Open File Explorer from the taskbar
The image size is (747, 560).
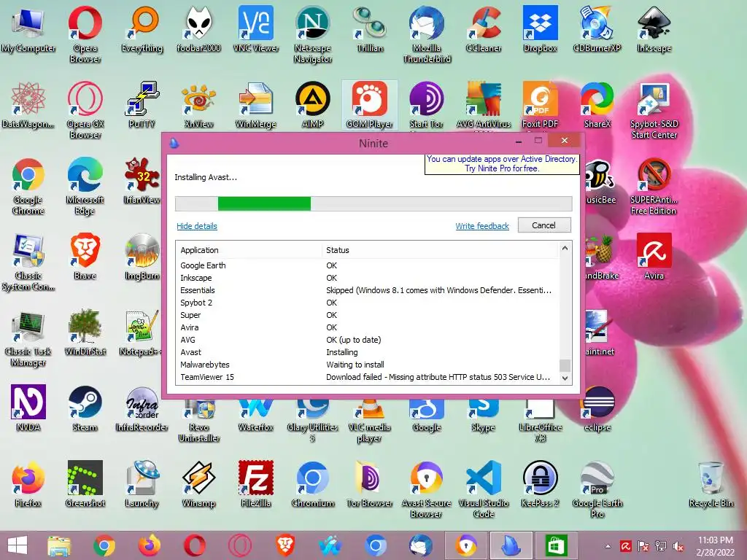point(59,545)
